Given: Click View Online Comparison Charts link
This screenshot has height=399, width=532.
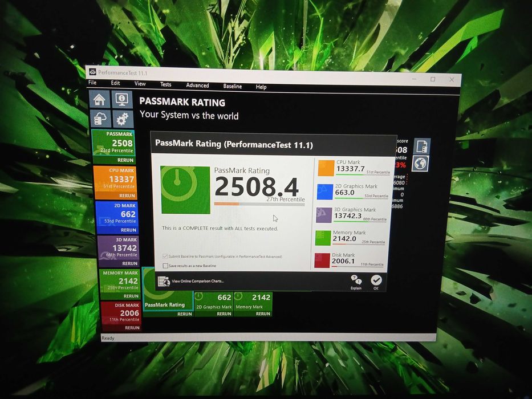Looking at the screenshot, I should pos(197,281).
